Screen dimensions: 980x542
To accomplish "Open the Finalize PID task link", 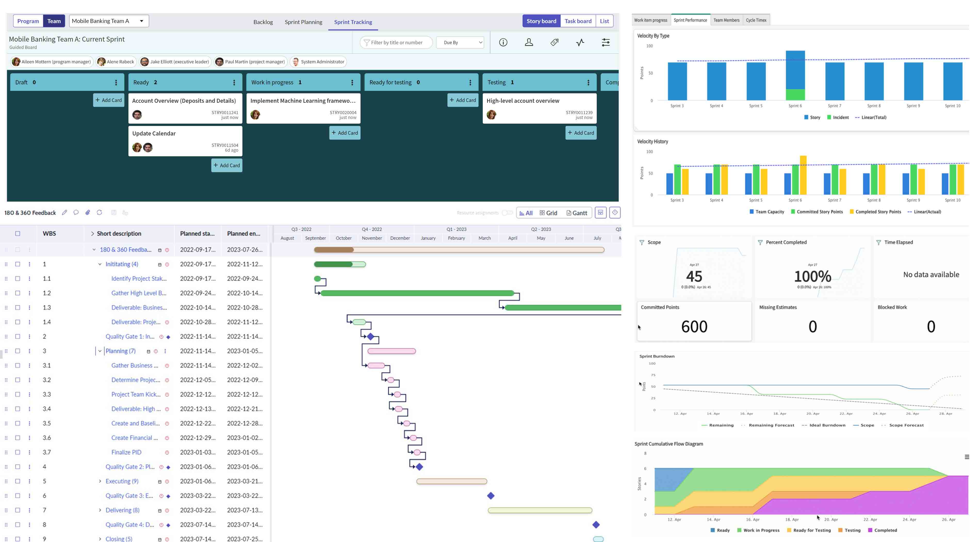I will 126,452.
